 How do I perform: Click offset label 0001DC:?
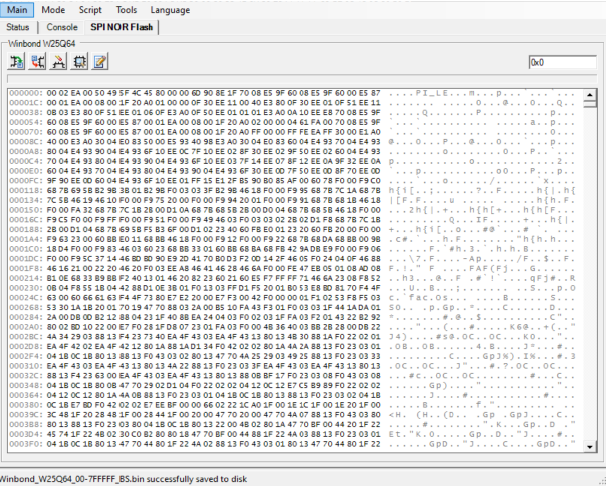[x=26, y=259]
